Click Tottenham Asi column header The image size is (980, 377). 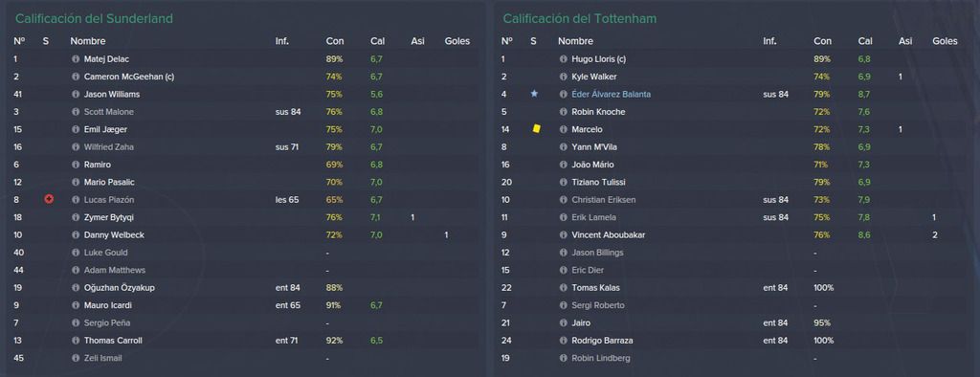pyautogui.click(x=905, y=41)
